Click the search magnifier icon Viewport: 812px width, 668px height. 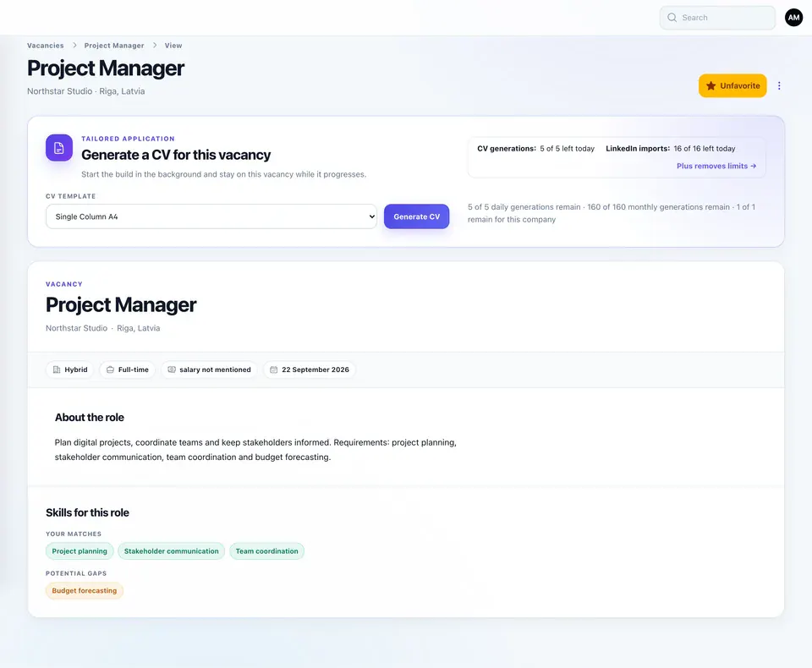[x=672, y=18]
